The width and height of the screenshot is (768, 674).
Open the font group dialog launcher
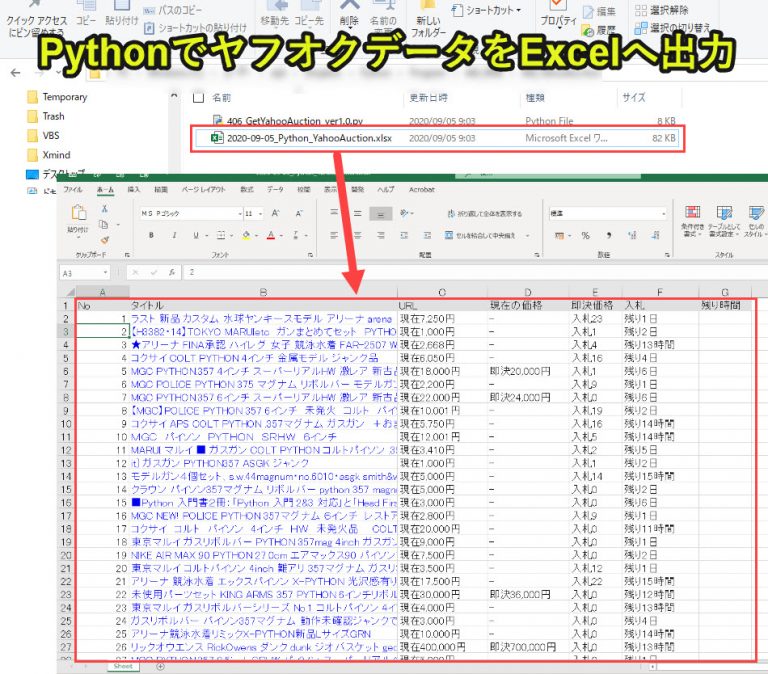[311, 255]
